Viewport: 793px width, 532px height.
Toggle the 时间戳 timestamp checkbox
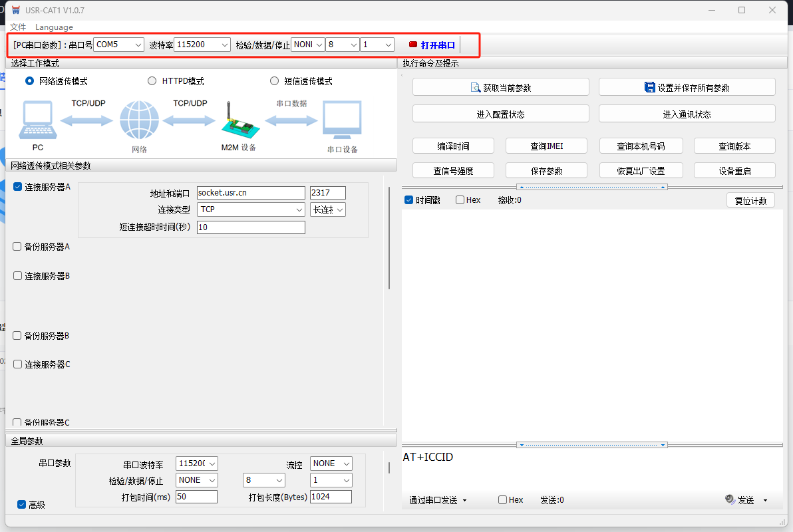[409, 200]
